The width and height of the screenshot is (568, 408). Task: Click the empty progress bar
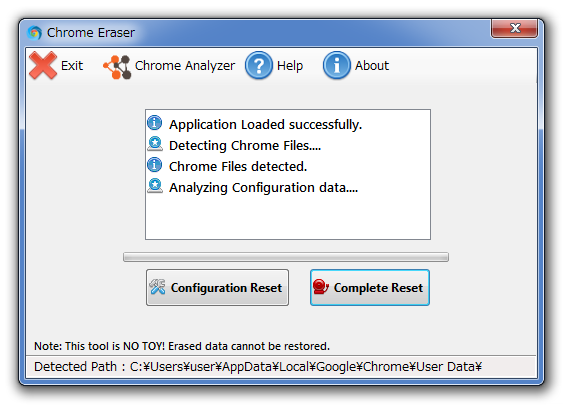pyautogui.click(x=286, y=257)
